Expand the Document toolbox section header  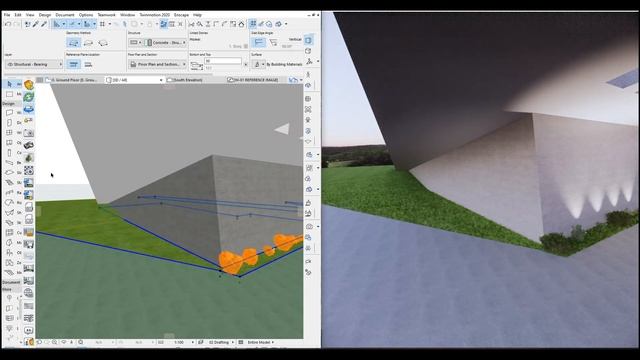tap(11, 282)
